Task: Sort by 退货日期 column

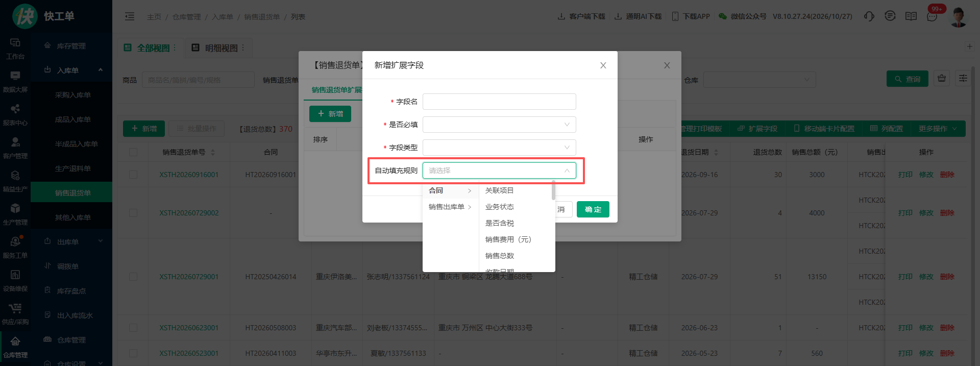Action: tap(716, 152)
